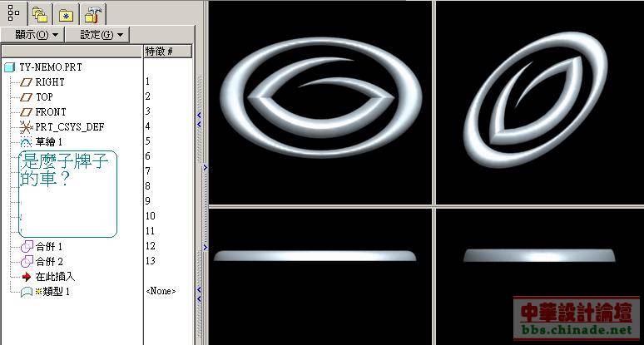Open the tab with hammer icon
The width and height of the screenshot is (644, 345).
pos(93,15)
